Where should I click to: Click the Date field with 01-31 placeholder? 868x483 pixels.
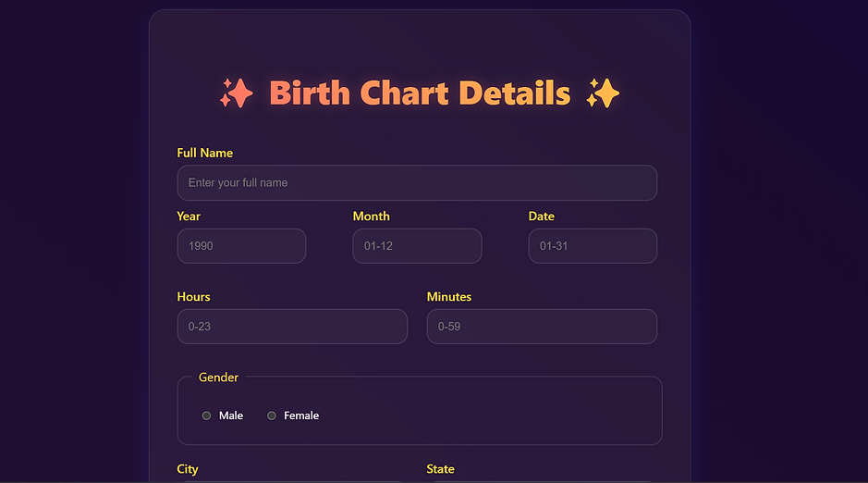(x=593, y=246)
